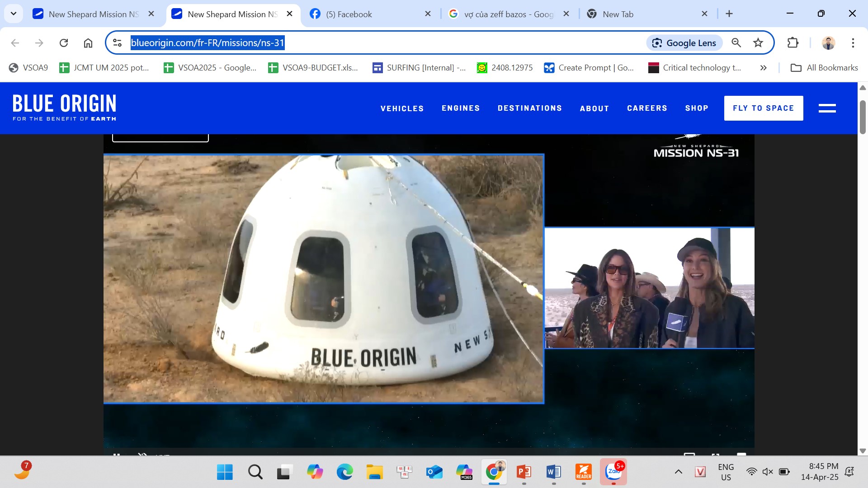This screenshot has width=868, height=488.
Task: Click the page vertical scrollbar thumb
Action: pyautogui.click(x=863, y=117)
